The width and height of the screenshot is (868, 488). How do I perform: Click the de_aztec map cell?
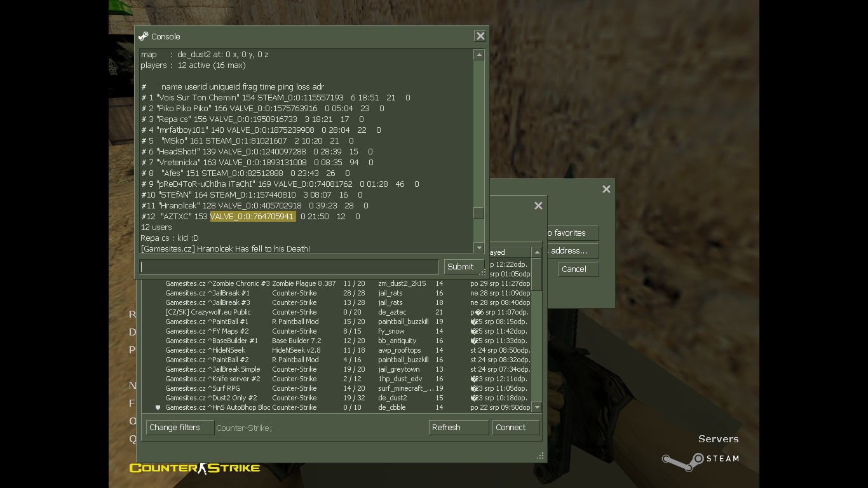[392, 312]
